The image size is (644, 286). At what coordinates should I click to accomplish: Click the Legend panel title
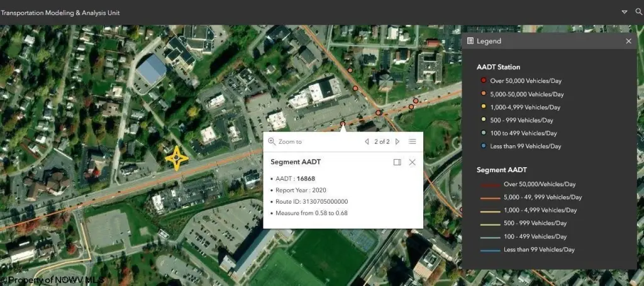[x=489, y=41]
